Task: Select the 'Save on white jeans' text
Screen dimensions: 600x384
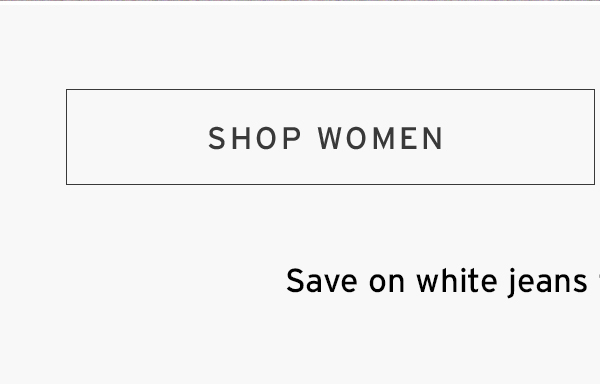Action: point(437,282)
